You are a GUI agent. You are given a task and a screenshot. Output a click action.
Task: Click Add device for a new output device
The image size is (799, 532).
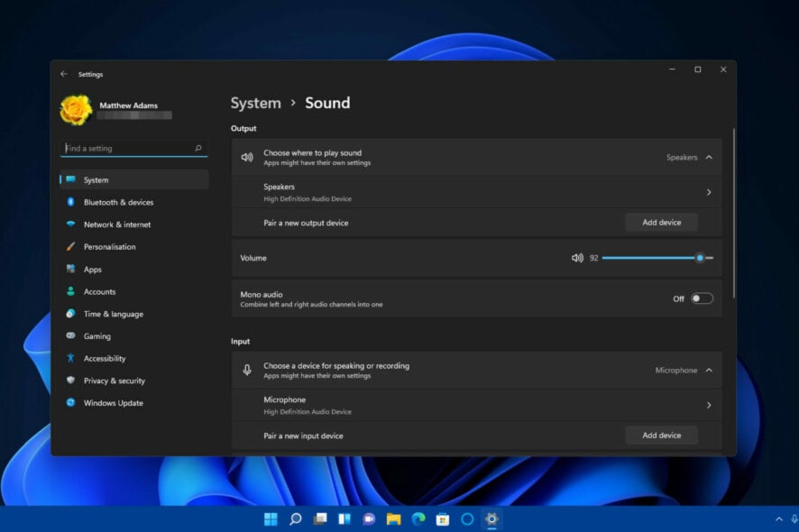[661, 222]
